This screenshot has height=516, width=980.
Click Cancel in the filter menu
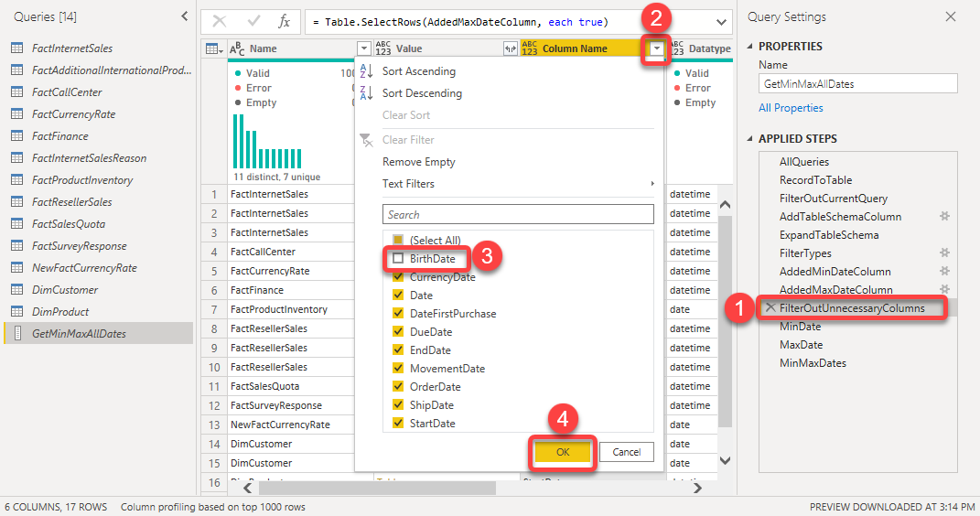(626, 452)
